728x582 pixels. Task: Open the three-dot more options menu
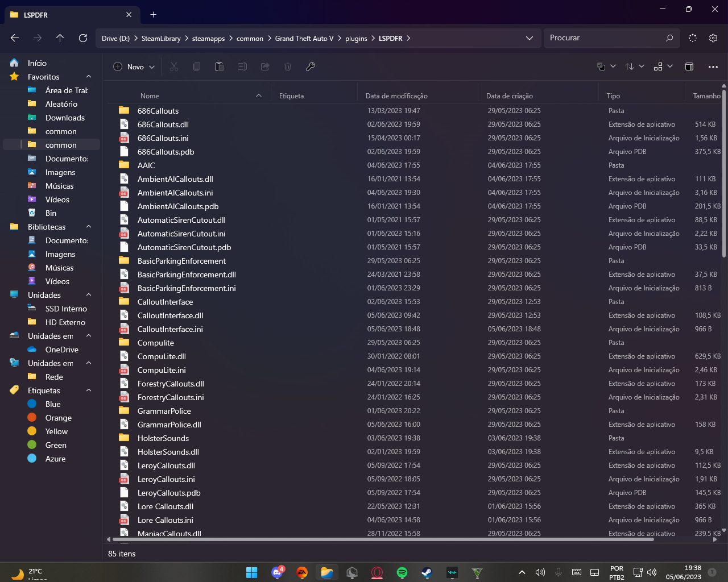[x=713, y=66]
